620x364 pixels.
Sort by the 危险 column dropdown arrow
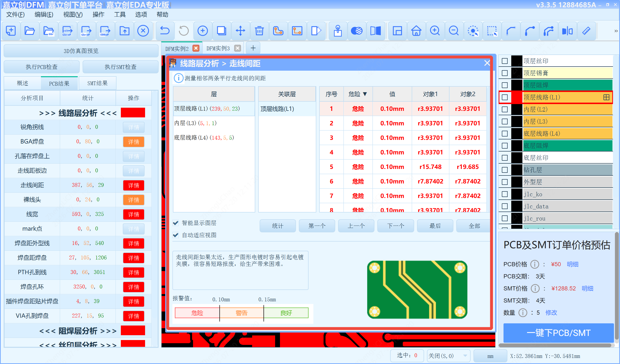[365, 94]
